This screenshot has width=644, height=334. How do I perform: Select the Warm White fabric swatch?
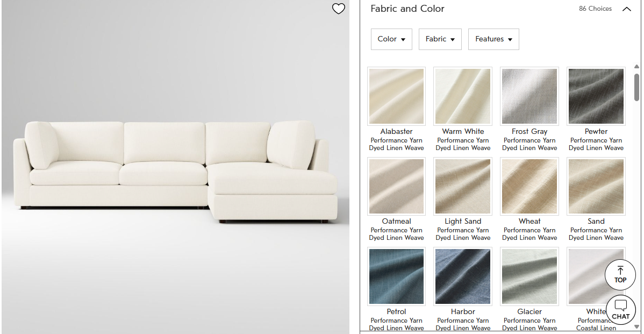coord(463,96)
